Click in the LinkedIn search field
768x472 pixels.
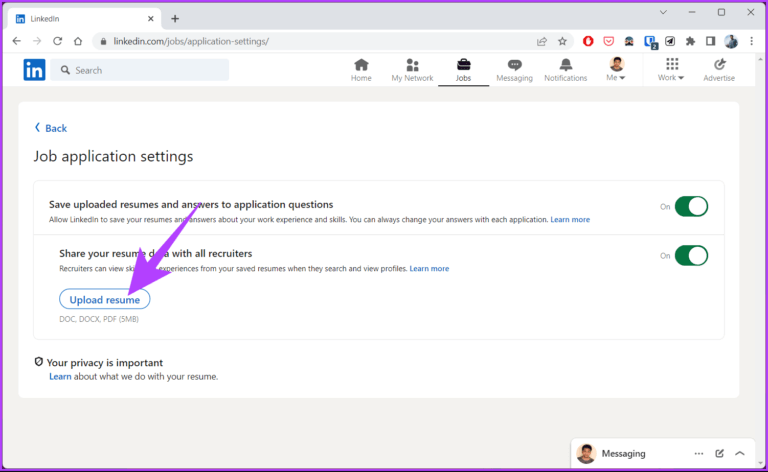pos(140,70)
